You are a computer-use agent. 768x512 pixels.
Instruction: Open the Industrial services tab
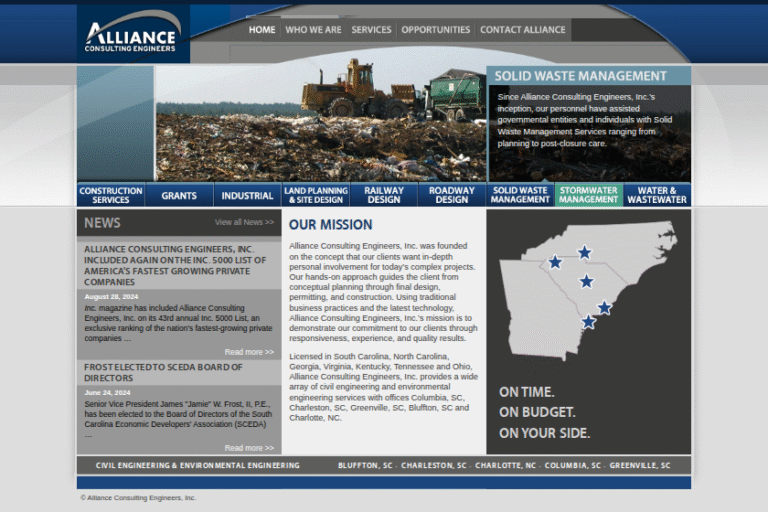click(247, 196)
